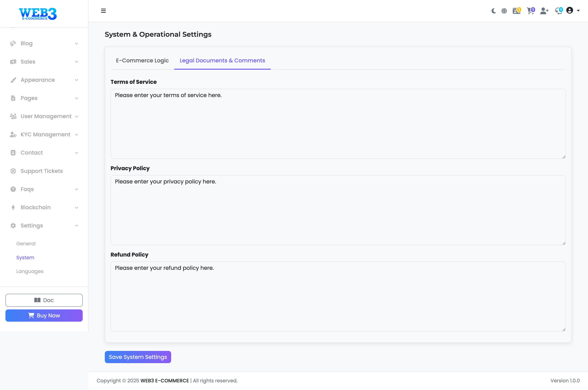The height and width of the screenshot is (390, 588).
Task: Switch to the E-Commerce Logic tab
Action: (x=142, y=61)
